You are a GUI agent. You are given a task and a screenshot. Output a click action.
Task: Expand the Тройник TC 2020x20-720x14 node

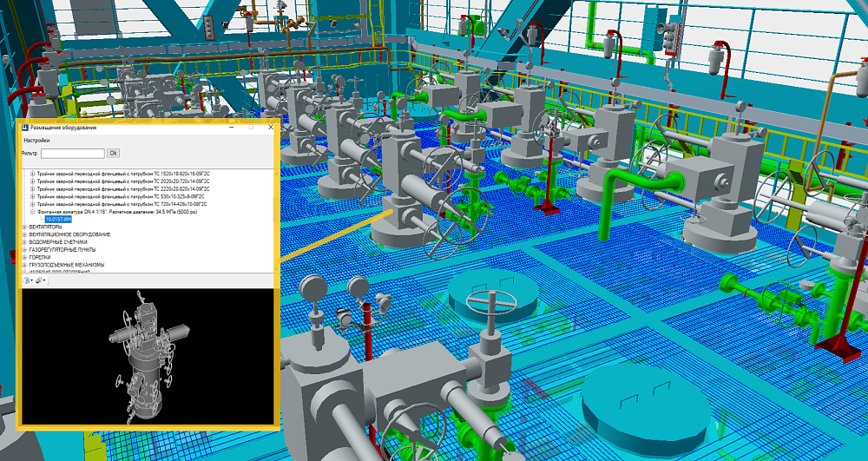coord(32,181)
